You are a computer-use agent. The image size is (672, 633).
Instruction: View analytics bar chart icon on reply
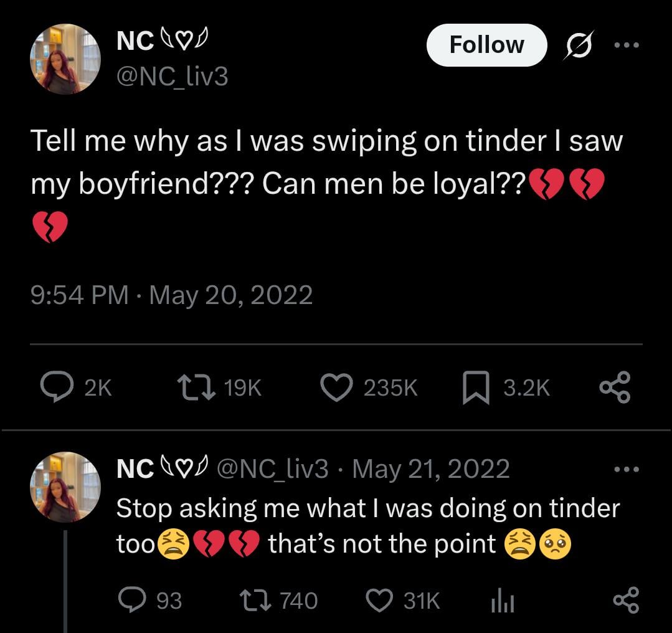(x=502, y=600)
